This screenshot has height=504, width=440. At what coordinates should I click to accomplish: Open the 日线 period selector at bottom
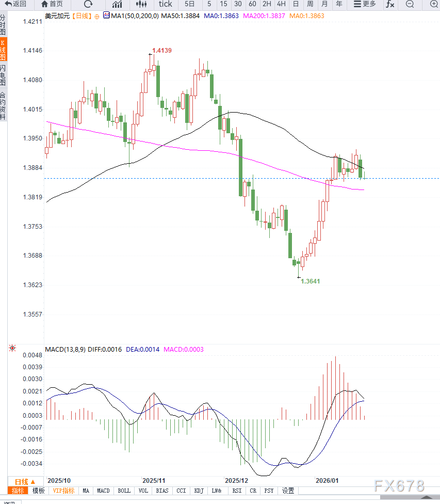click(x=25, y=481)
